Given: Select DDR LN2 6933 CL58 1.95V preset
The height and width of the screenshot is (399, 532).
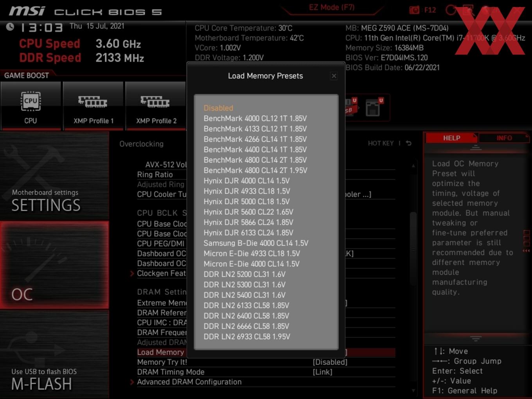Looking at the screenshot, I should 247,336.
